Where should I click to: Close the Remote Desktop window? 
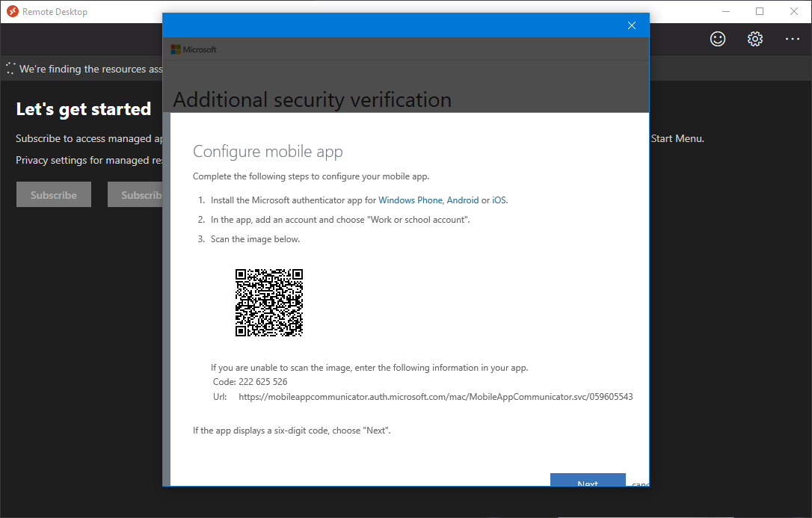(794, 11)
